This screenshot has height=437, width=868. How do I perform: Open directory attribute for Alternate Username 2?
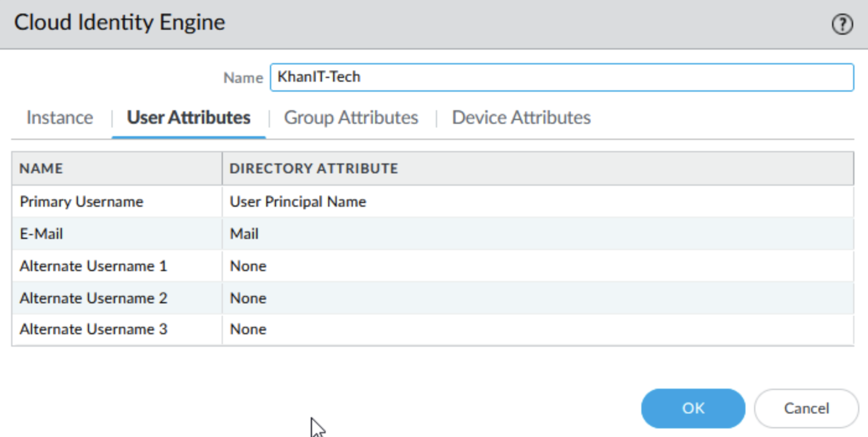coord(248,298)
